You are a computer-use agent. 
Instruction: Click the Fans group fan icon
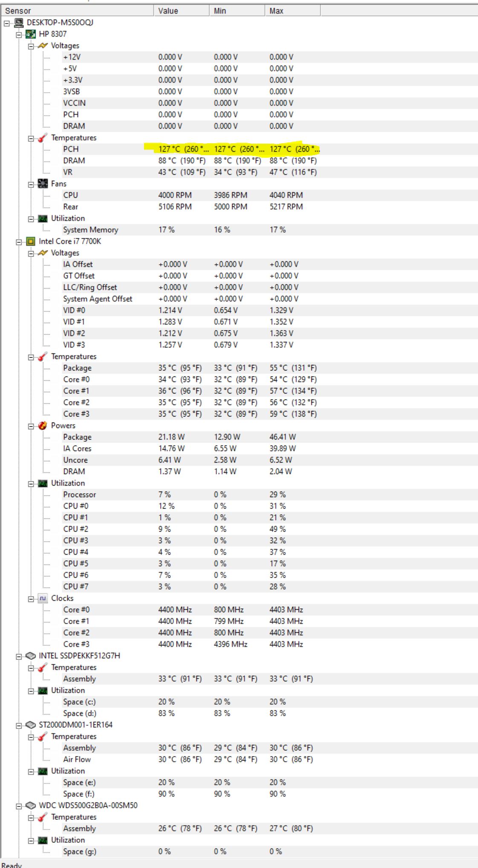tap(43, 184)
